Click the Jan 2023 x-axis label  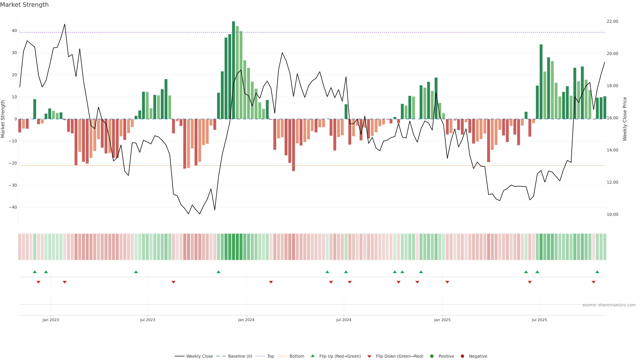point(50,320)
